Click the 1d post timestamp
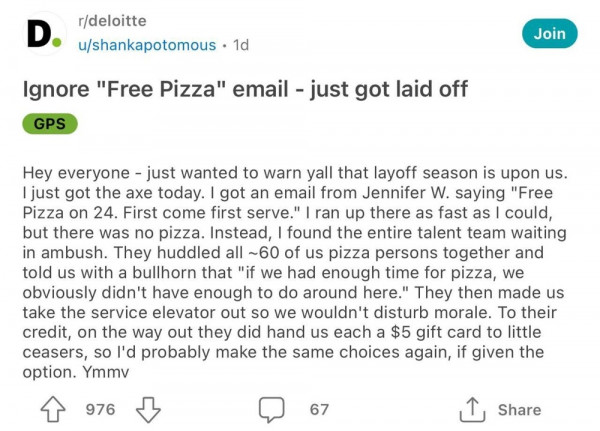 (243, 45)
